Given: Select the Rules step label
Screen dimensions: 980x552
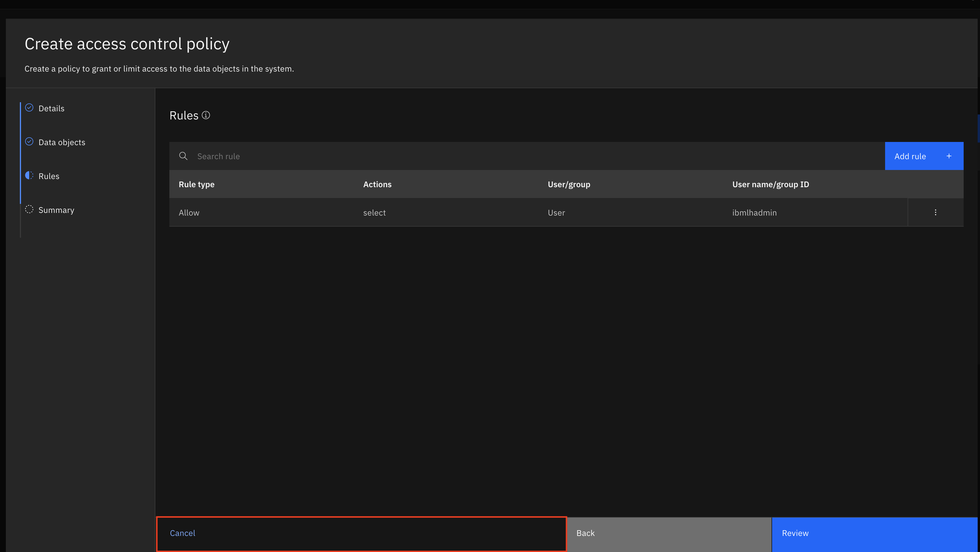Looking at the screenshot, I should pos(49,176).
